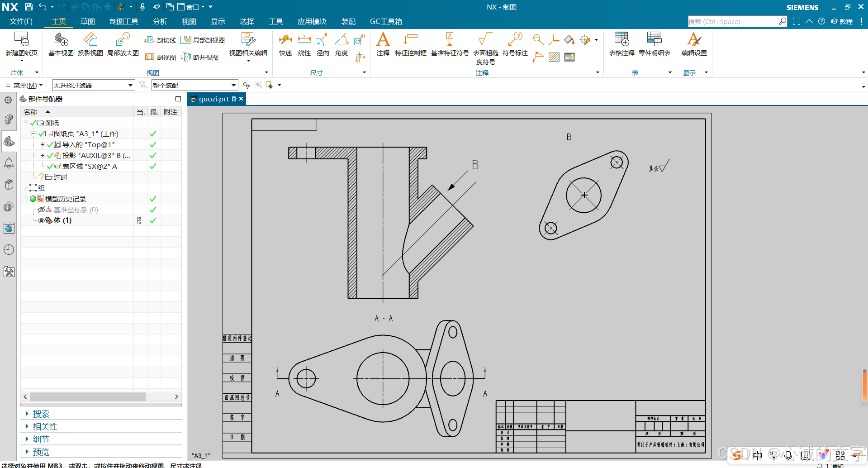This screenshot has height=468, width=868.
Task: Click the 教程 tutorial button
Action: pos(842,21)
